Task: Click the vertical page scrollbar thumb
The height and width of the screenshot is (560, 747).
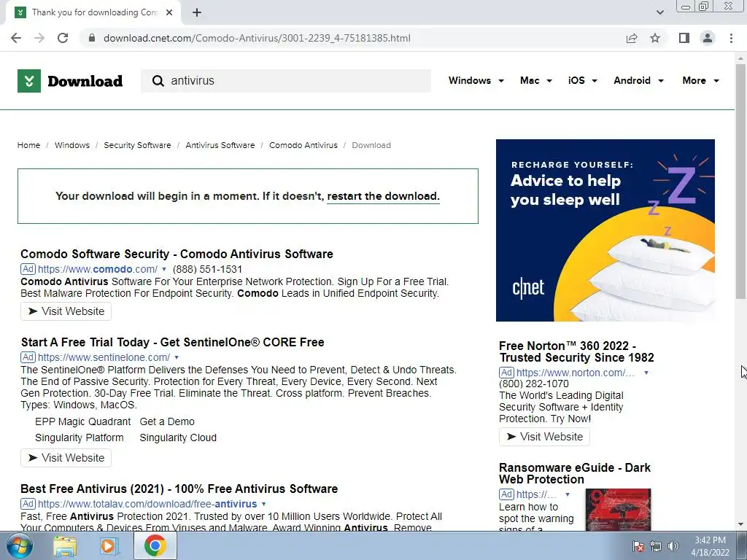Action: tap(740, 181)
